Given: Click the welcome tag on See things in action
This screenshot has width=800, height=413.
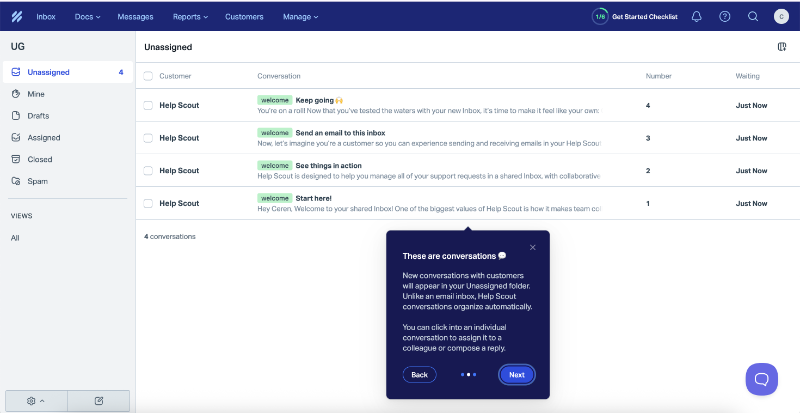Looking at the screenshot, I should [x=275, y=165].
